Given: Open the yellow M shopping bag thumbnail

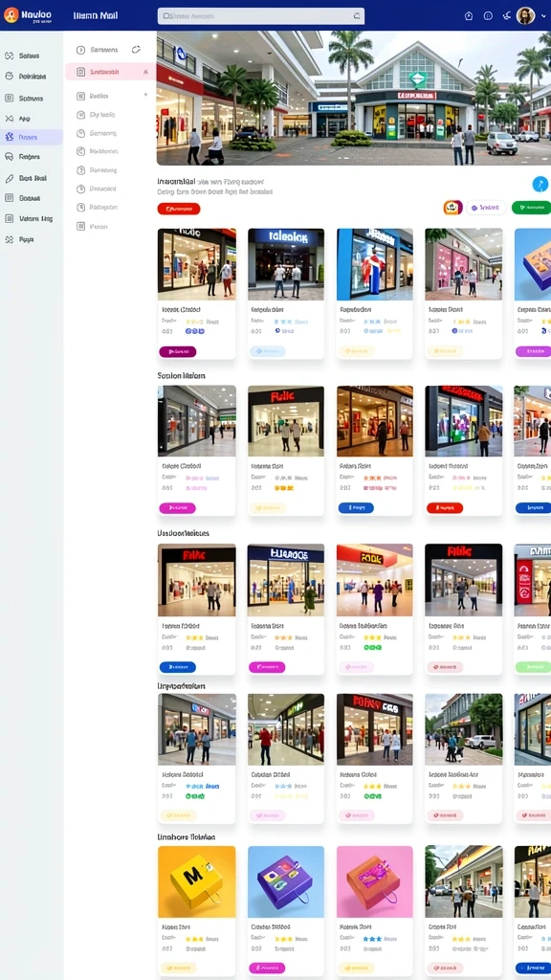Looking at the screenshot, I should pos(197,881).
